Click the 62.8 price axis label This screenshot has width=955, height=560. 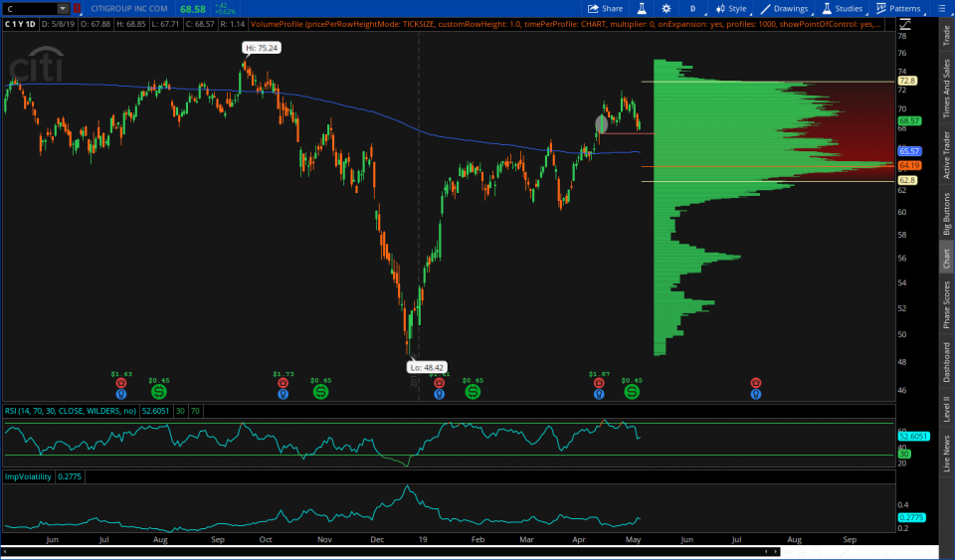click(x=907, y=180)
